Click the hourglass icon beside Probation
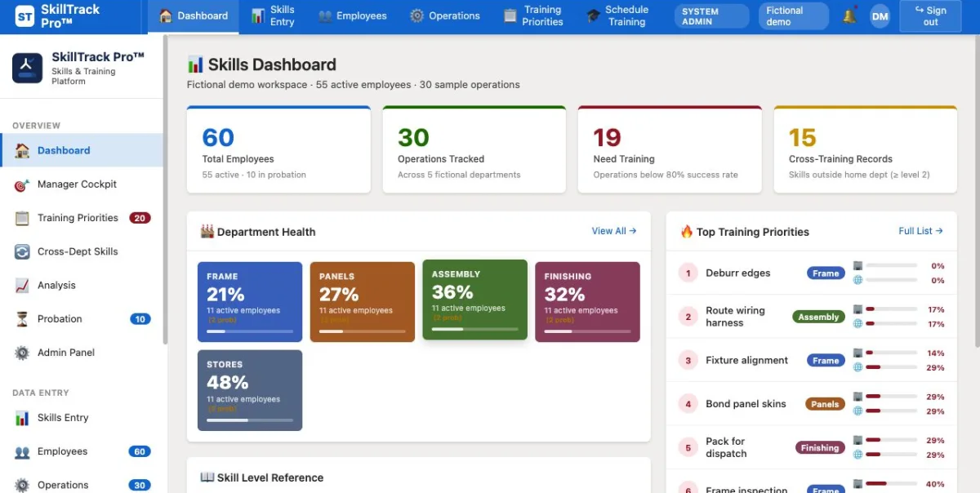Screen dimensions: 980x493 [22, 318]
